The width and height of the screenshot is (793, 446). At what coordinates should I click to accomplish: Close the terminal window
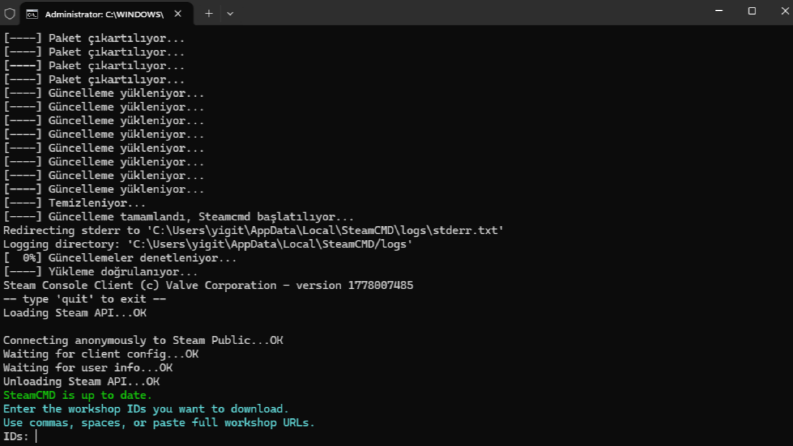(x=784, y=11)
